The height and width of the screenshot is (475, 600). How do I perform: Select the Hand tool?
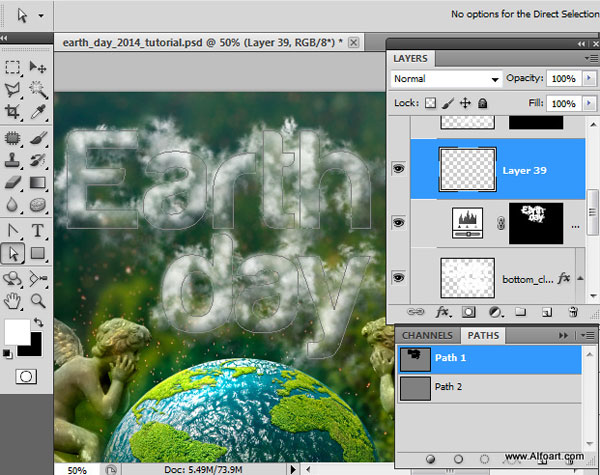[13, 301]
